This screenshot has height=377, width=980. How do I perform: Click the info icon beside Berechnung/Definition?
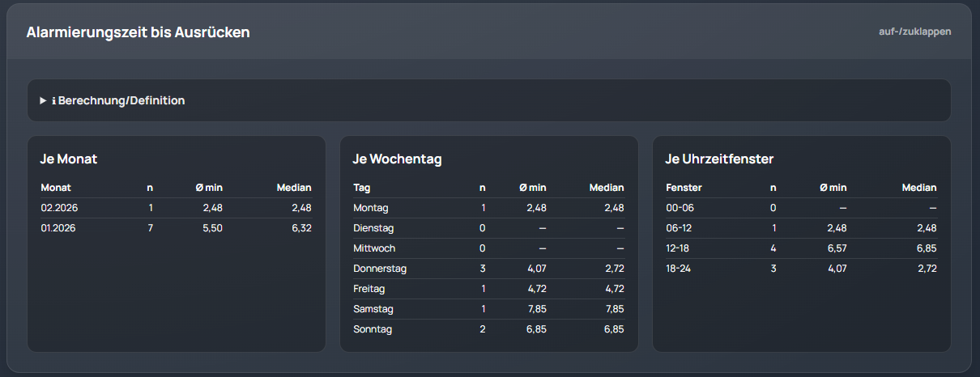pos(53,101)
